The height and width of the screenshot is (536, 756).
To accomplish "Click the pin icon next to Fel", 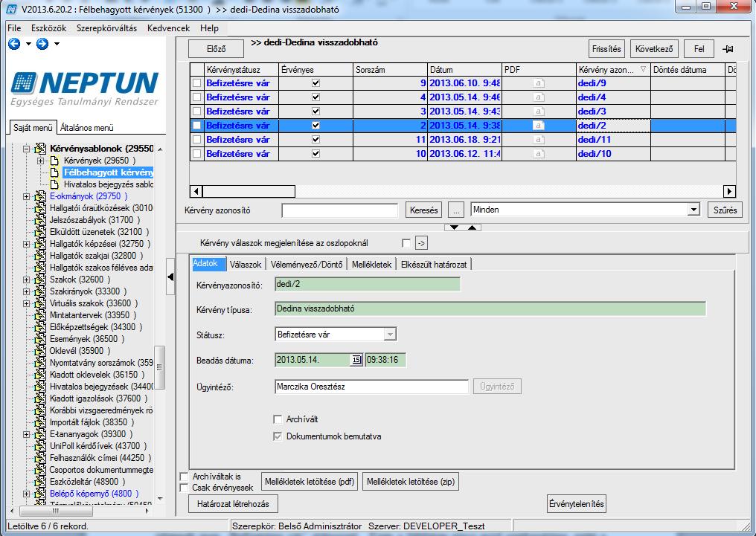I will (728, 49).
